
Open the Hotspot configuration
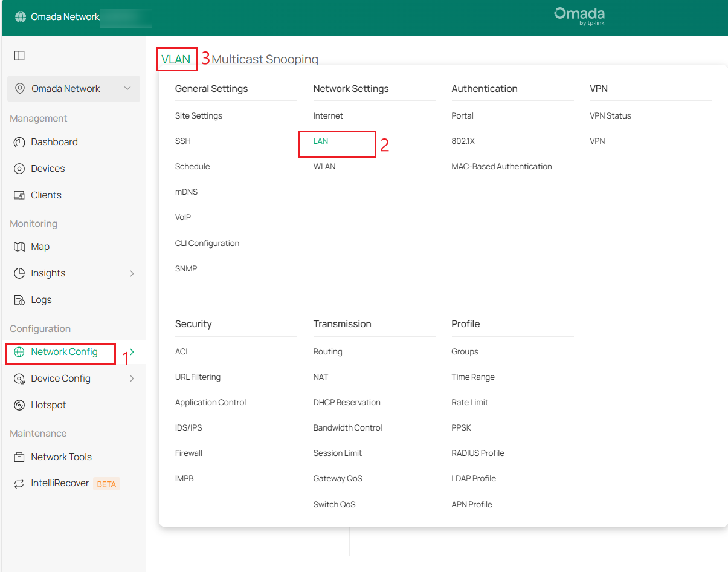(x=47, y=405)
